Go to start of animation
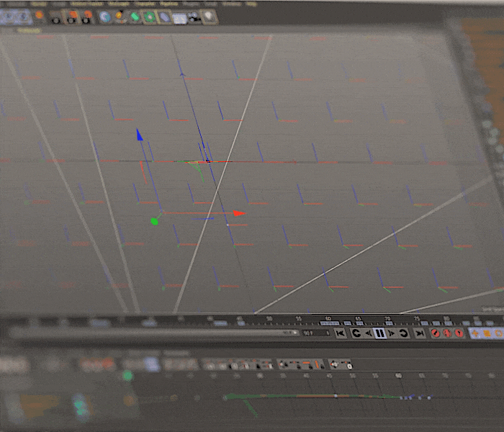504x432 pixels. click(340, 333)
